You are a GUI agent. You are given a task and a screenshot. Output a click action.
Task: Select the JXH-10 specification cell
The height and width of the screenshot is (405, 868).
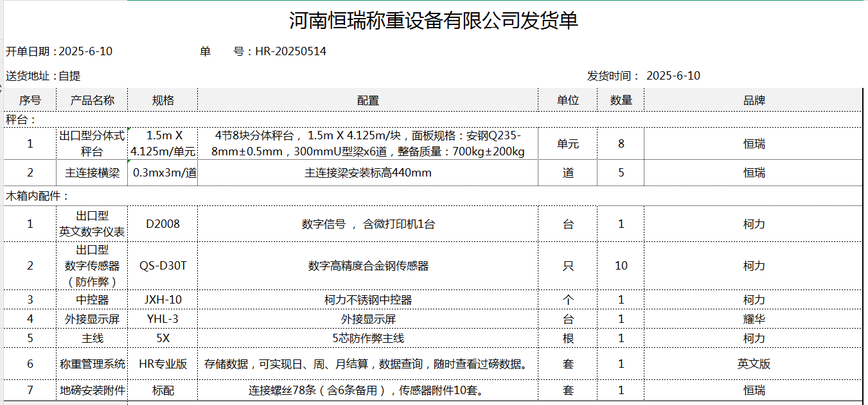tap(163, 300)
